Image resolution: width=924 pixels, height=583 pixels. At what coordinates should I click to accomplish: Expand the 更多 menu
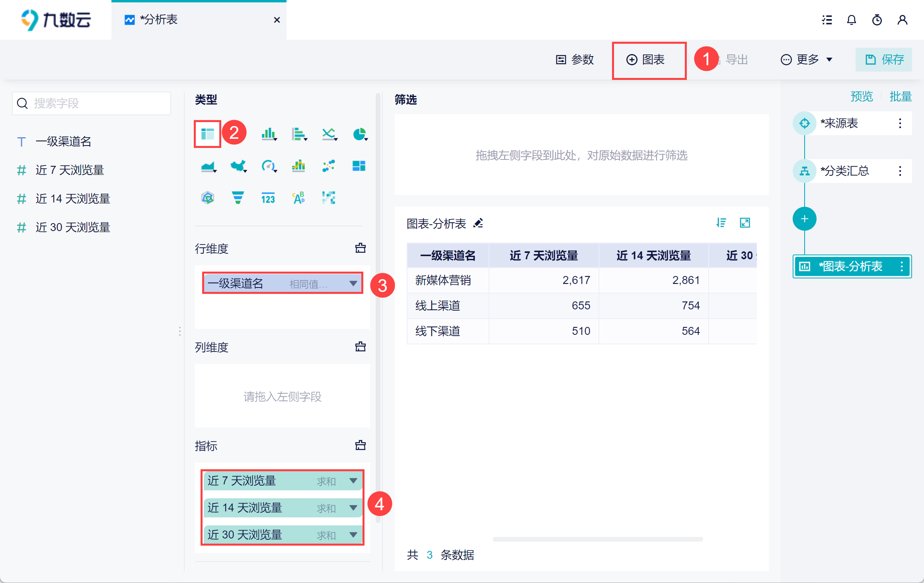(807, 60)
